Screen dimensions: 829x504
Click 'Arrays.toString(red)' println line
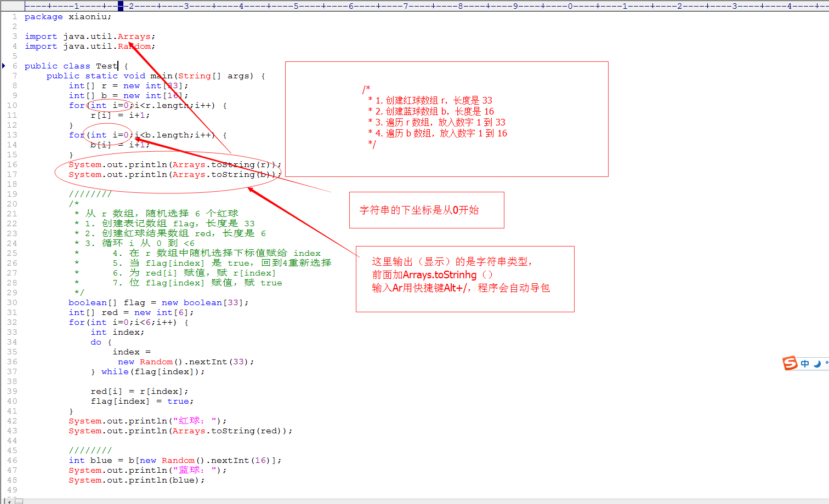tap(180, 431)
